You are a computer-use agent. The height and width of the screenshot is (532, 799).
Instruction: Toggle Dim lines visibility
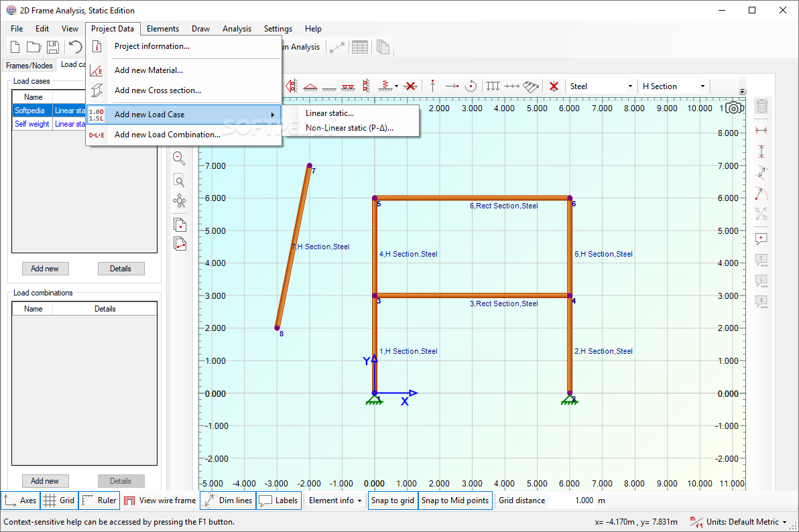tap(228, 501)
